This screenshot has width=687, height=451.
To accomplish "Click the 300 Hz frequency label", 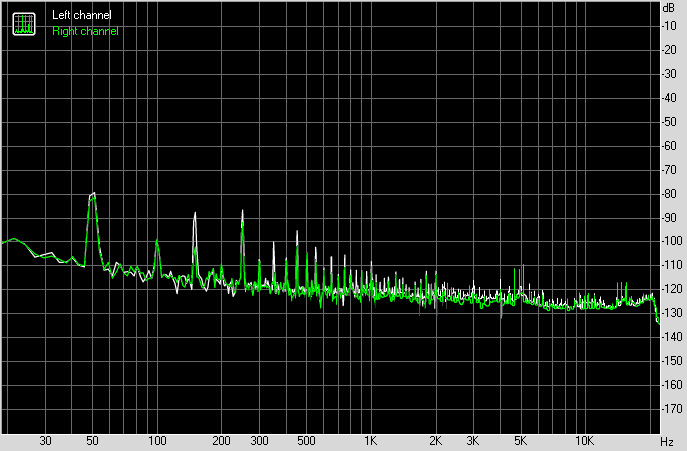I will coord(259,441).
